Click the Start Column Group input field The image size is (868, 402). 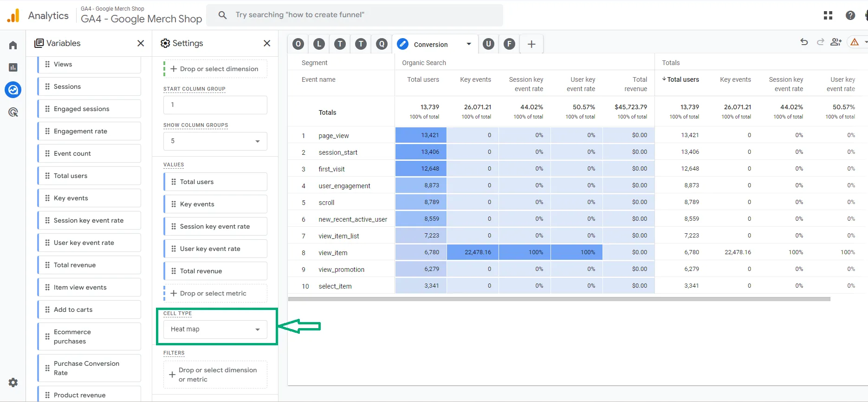coord(215,105)
